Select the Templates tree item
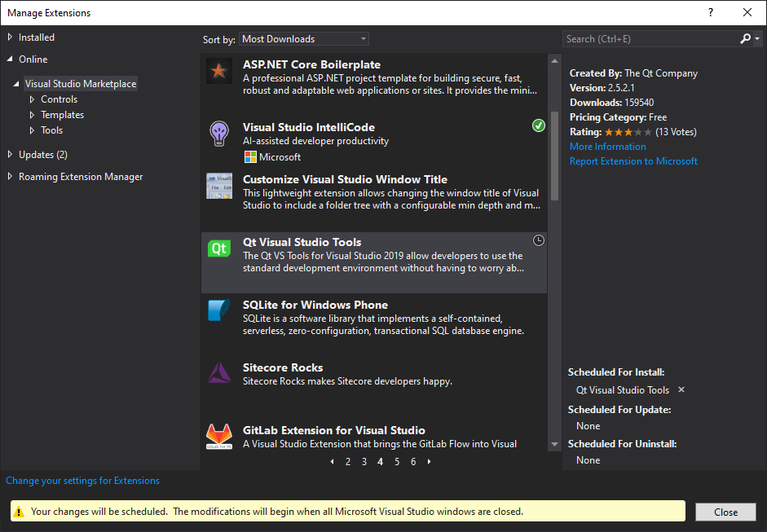 tap(62, 115)
